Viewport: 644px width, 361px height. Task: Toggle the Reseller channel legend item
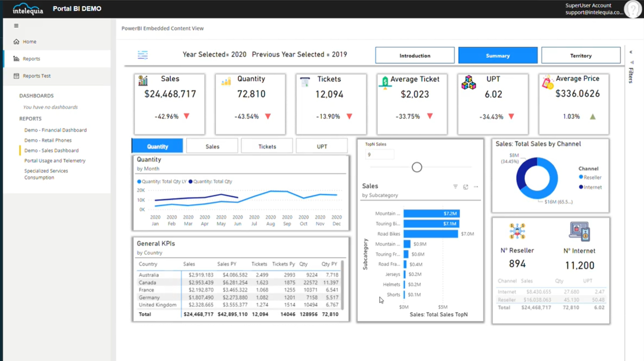[590, 178]
